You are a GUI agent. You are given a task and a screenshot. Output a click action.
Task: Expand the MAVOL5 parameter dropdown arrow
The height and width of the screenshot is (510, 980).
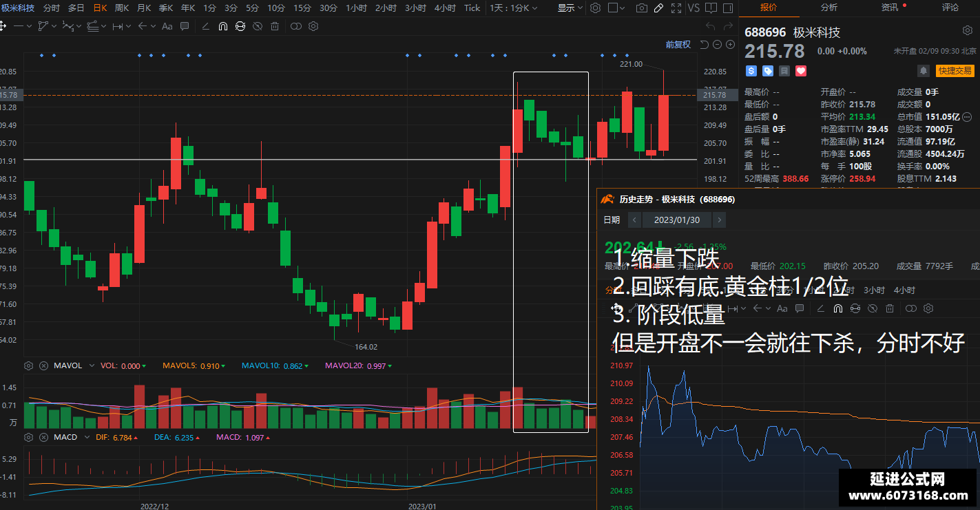pyautogui.click(x=224, y=367)
